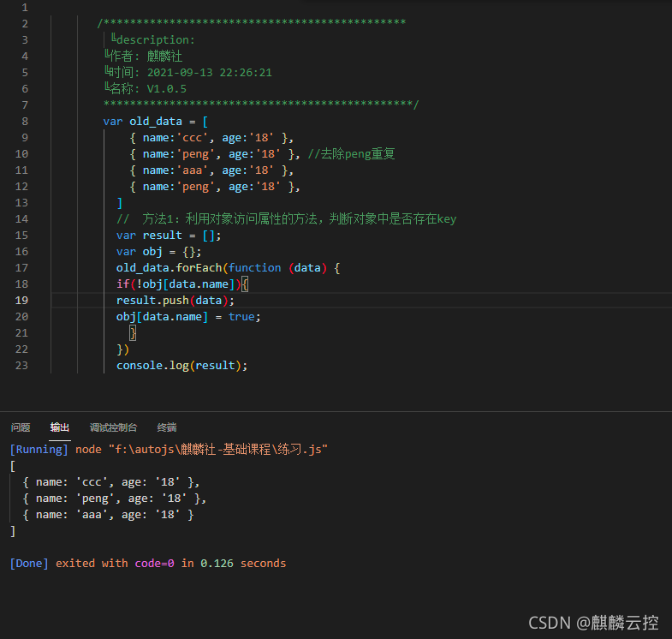Screen dimensions: 672x639
Task: Click line number 23 in the gutter
Action: [22, 366]
